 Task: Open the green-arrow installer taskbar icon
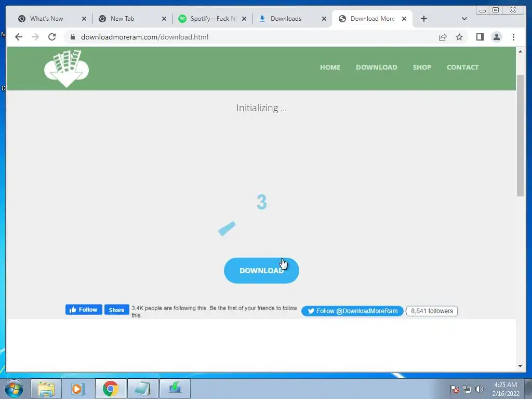pos(175,389)
